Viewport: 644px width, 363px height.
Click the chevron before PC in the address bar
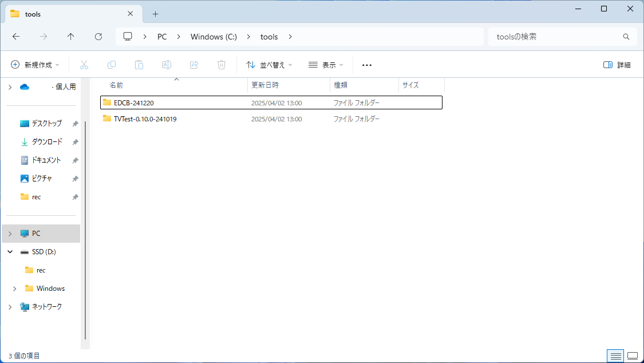coord(145,37)
